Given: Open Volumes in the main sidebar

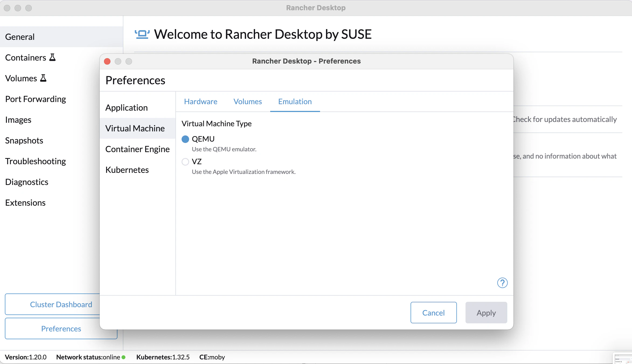Looking at the screenshot, I should 50,78.
